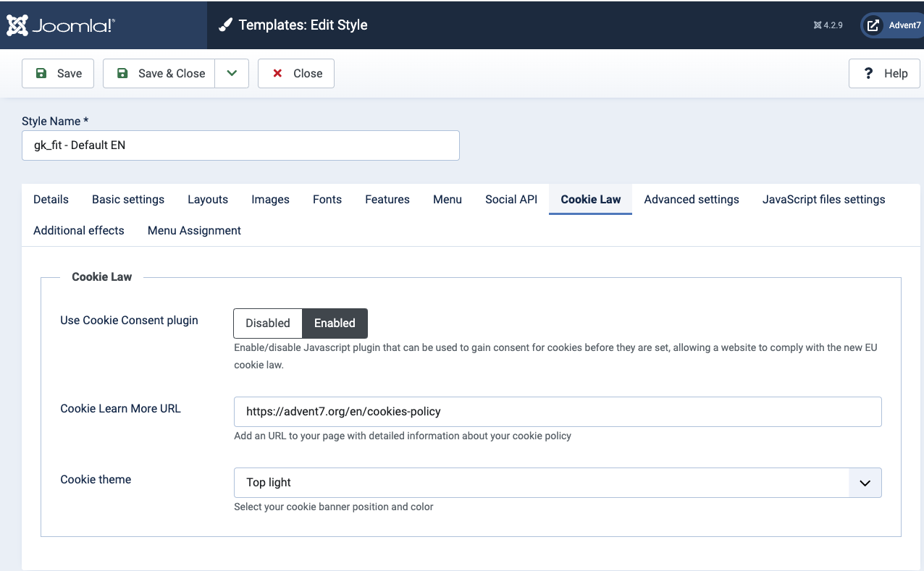Image resolution: width=924 pixels, height=571 pixels.
Task: Click Save & Close button
Action: pyautogui.click(x=159, y=73)
